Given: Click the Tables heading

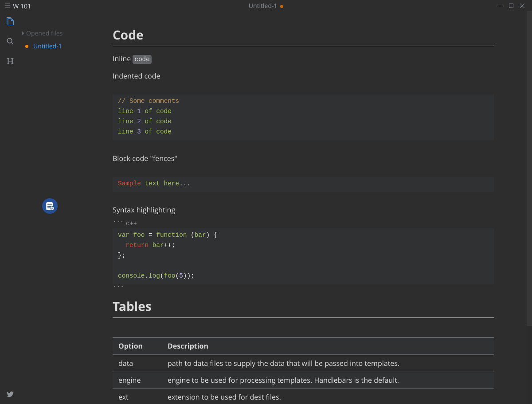Looking at the screenshot, I should point(132,306).
